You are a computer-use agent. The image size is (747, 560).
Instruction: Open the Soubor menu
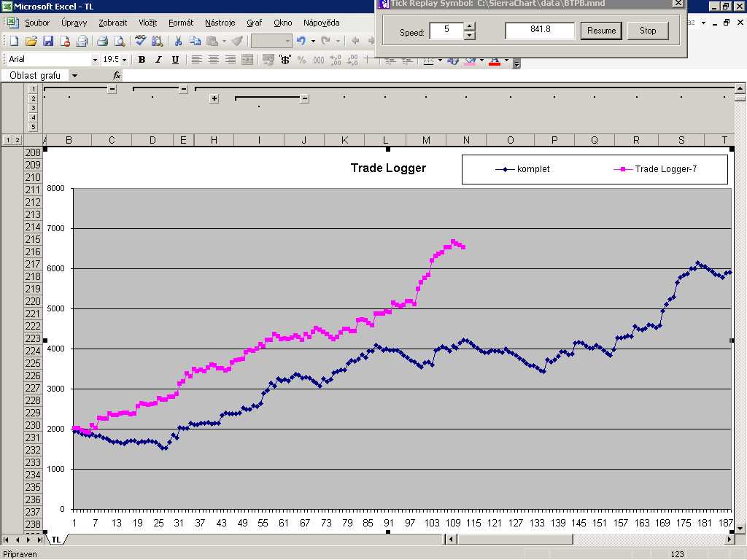click(37, 23)
